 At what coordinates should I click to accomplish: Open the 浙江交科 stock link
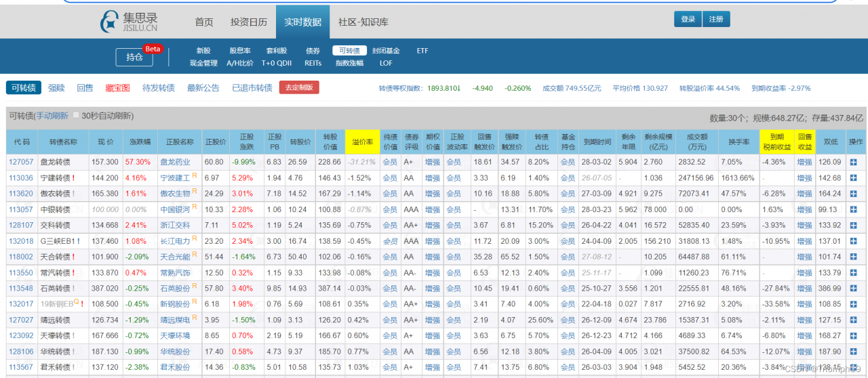coord(175,226)
